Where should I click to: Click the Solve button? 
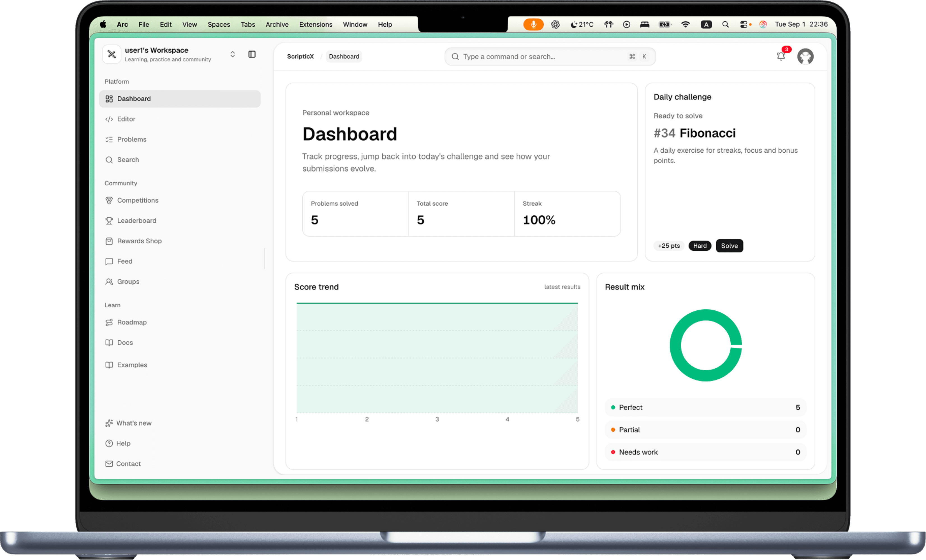tap(729, 246)
